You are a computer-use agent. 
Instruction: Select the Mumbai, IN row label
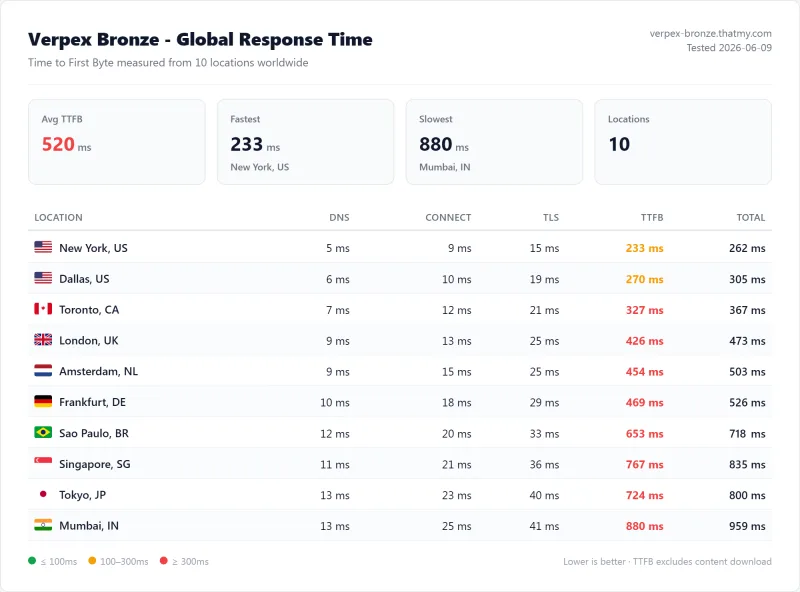coord(89,526)
